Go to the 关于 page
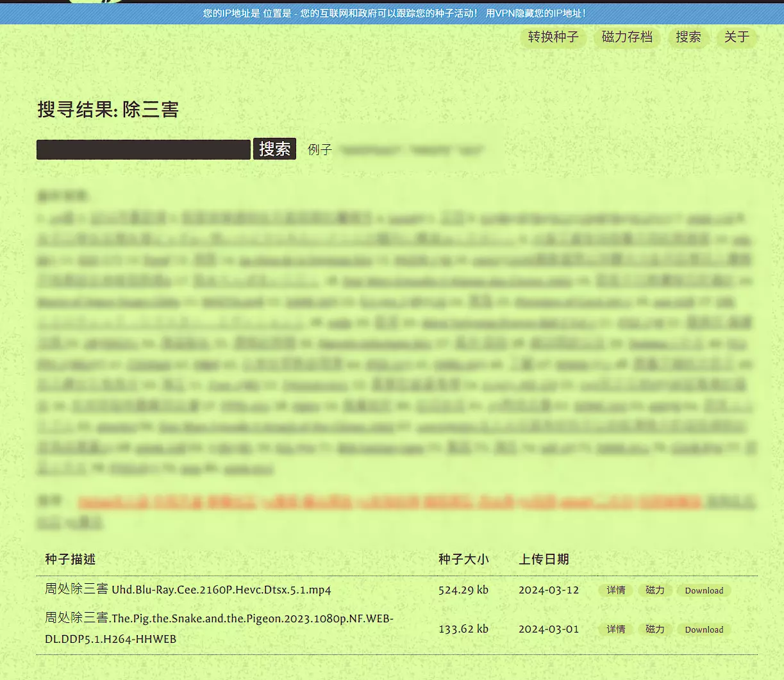This screenshot has height=680, width=784. [736, 37]
